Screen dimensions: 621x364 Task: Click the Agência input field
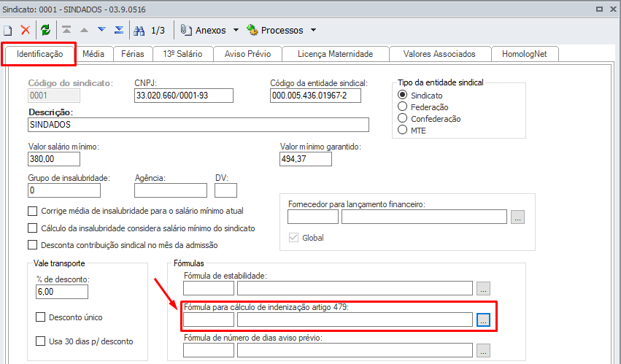pyautogui.click(x=171, y=190)
